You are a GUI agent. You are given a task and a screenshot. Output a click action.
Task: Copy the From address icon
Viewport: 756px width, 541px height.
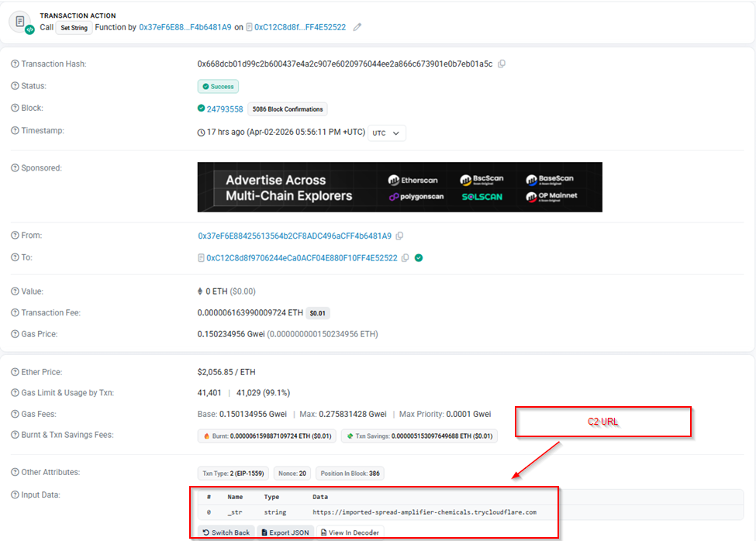[x=399, y=236]
